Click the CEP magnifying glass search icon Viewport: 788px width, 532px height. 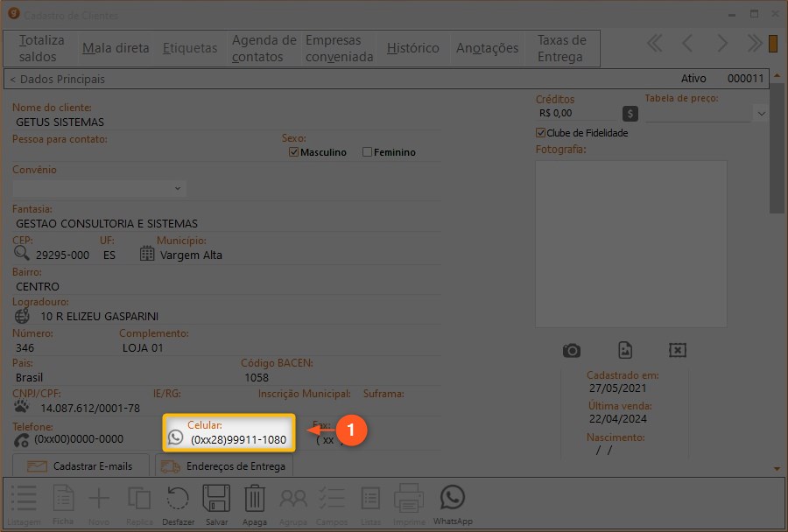(22, 255)
